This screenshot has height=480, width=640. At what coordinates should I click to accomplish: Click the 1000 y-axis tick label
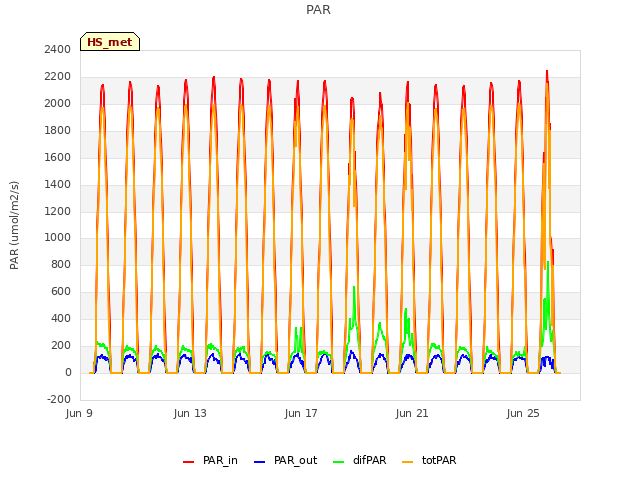point(58,238)
